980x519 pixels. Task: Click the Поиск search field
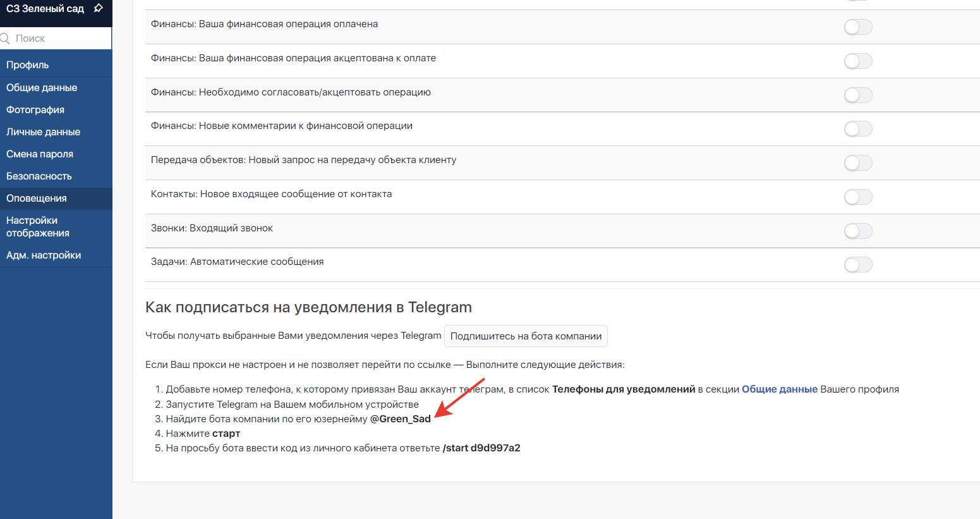60,39
